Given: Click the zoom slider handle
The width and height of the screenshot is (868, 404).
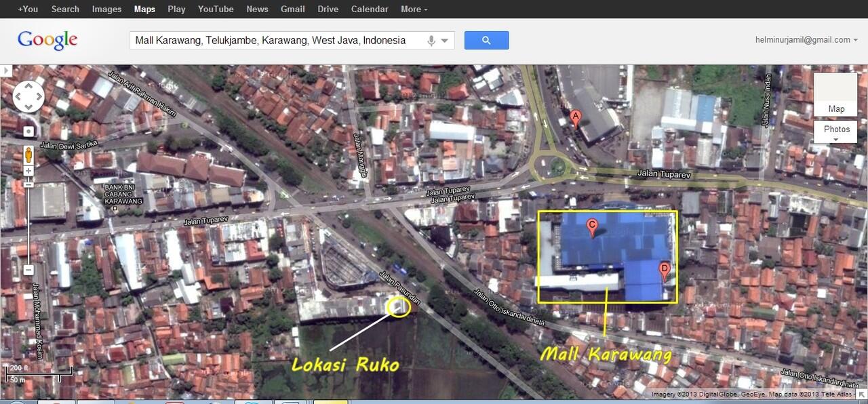Looking at the screenshot, I should (x=28, y=184).
